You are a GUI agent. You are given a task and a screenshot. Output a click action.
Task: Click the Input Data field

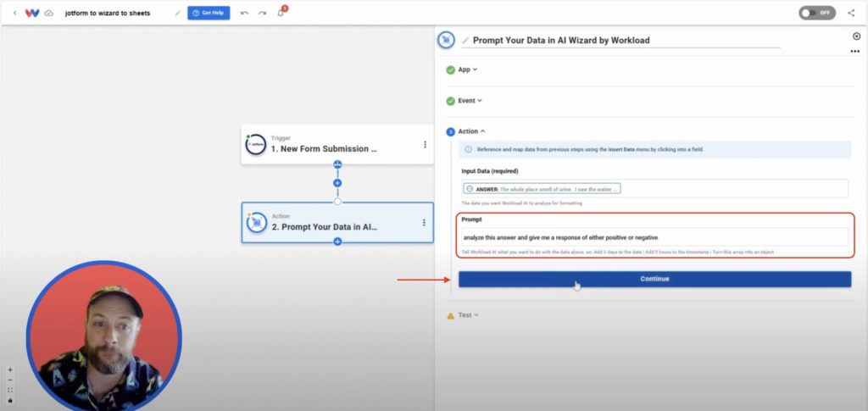[x=655, y=189]
